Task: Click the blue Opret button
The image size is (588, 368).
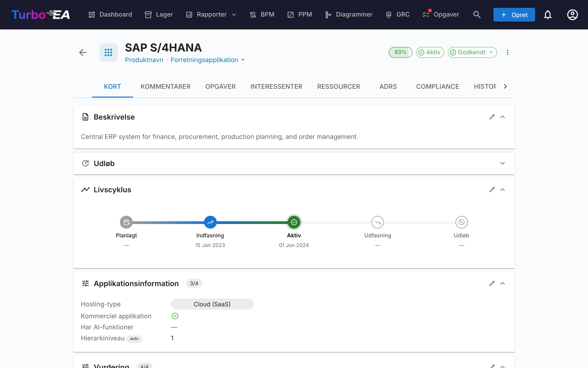Action: pyautogui.click(x=514, y=14)
